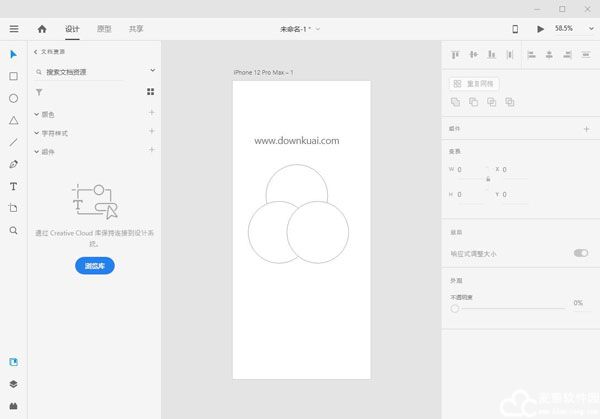This screenshot has width=600, height=419.
Task: Collapse the 字符样式 section
Action: 37,133
